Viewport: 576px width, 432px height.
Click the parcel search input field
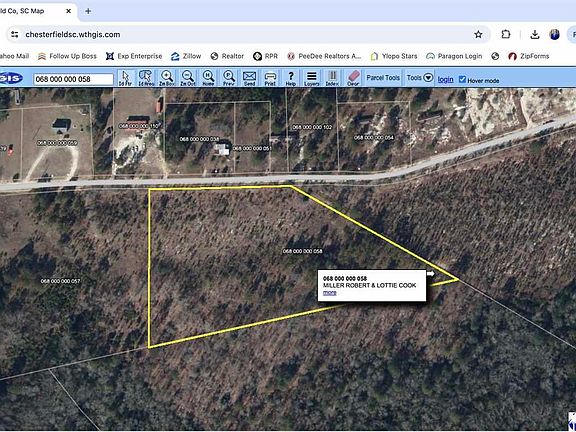tap(73, 79)
